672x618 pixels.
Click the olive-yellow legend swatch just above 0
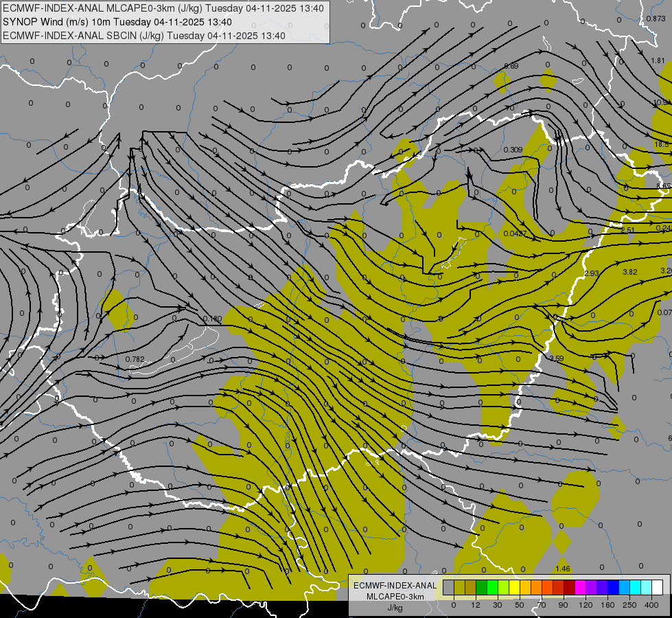pos(459,587)
